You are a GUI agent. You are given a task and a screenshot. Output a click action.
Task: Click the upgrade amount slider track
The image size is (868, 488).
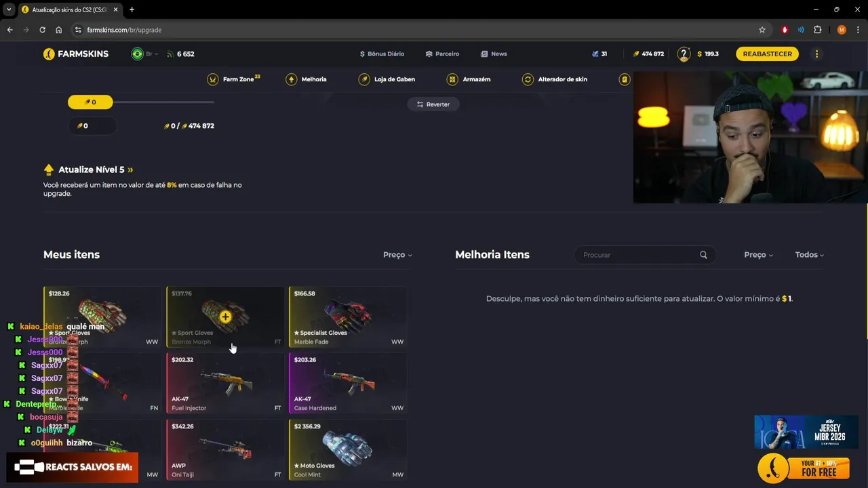click(141, 102)
